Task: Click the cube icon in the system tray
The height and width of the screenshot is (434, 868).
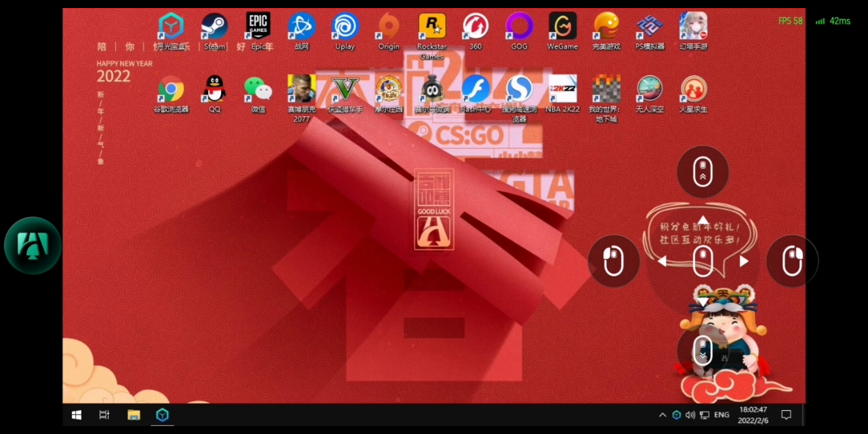Action: (676, 415)
